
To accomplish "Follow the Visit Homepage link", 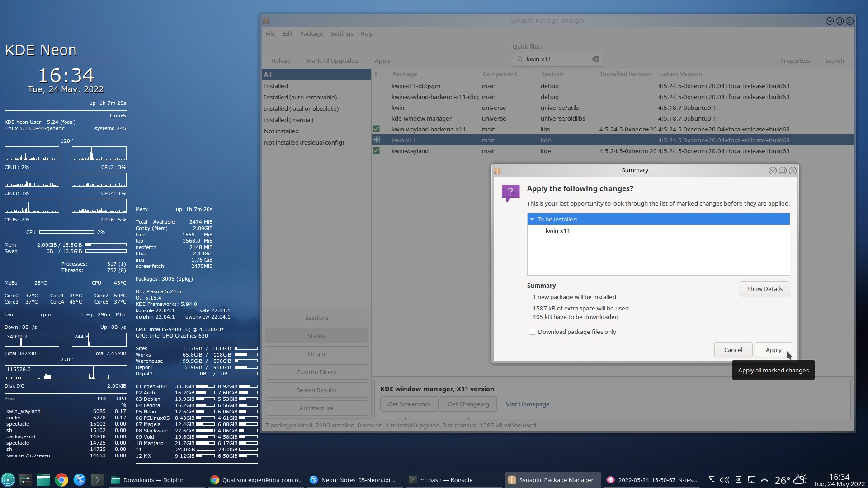I will (x=528, y=404).
